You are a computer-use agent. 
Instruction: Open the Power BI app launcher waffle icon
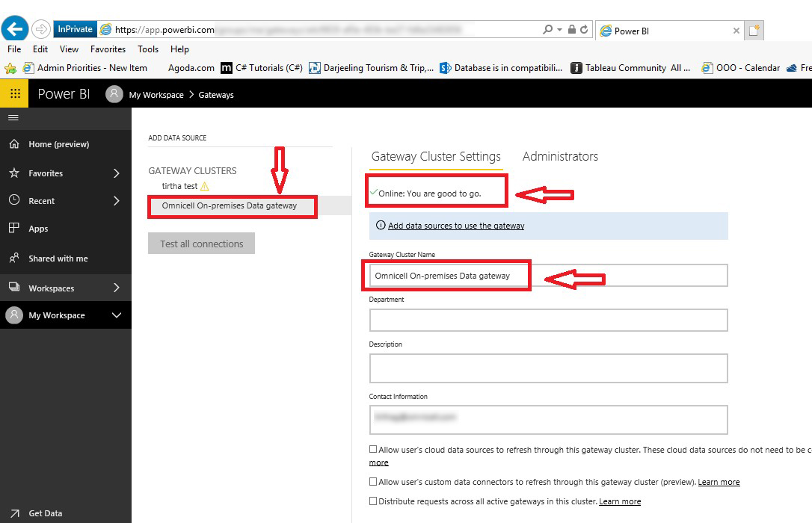click(x=13, y=93)
